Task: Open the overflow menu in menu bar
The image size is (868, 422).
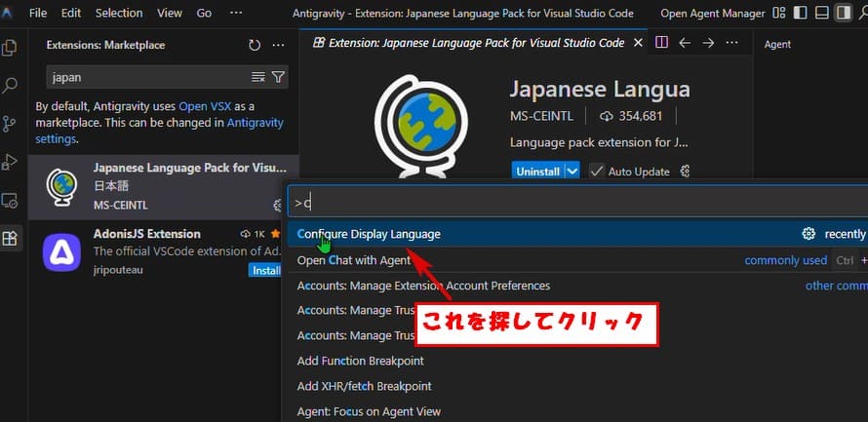Action: [235, 14]
